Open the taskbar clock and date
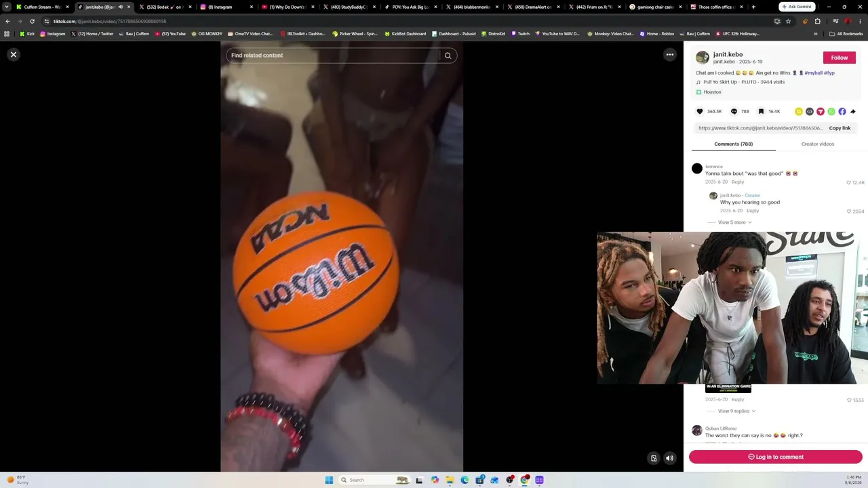Screen dimensions: 868x488 click(854, 480)
